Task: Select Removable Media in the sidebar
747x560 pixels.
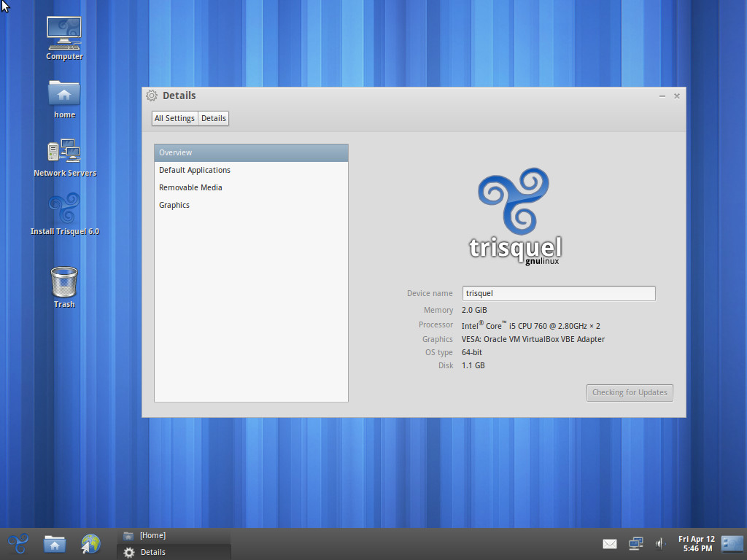Action: pos(251,187)
